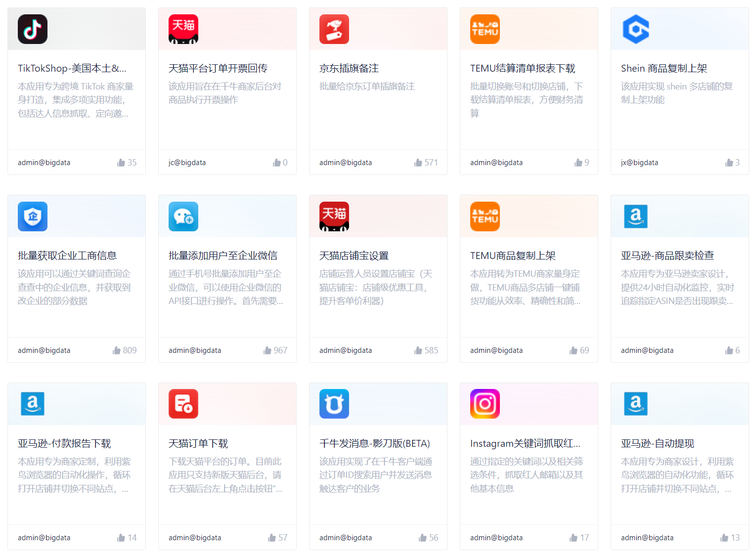
Task: Click the TEMU icon on TEMU结算清单报表下载 card
Action: pos(485,29)
